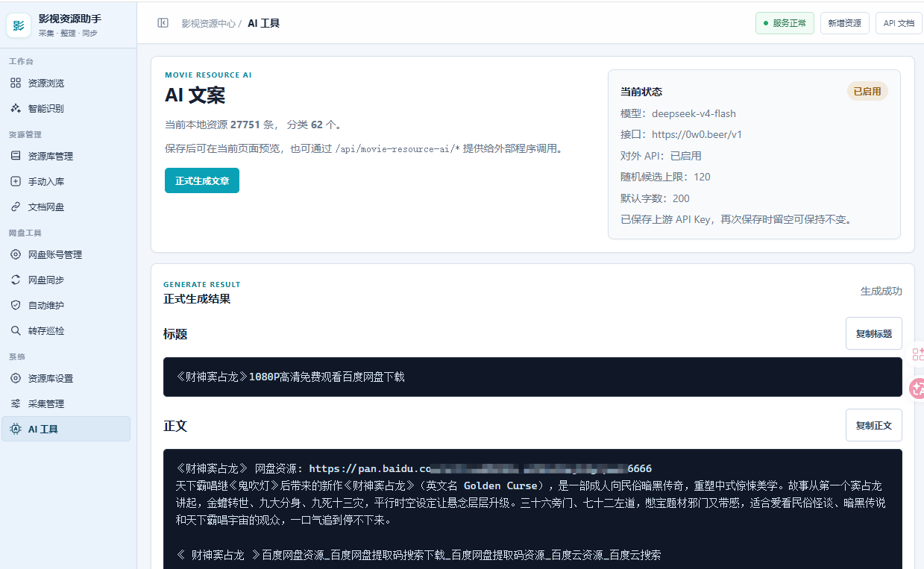Open 网盘同步 in the sidebar
924x569 pixels.
pos(66,280)
